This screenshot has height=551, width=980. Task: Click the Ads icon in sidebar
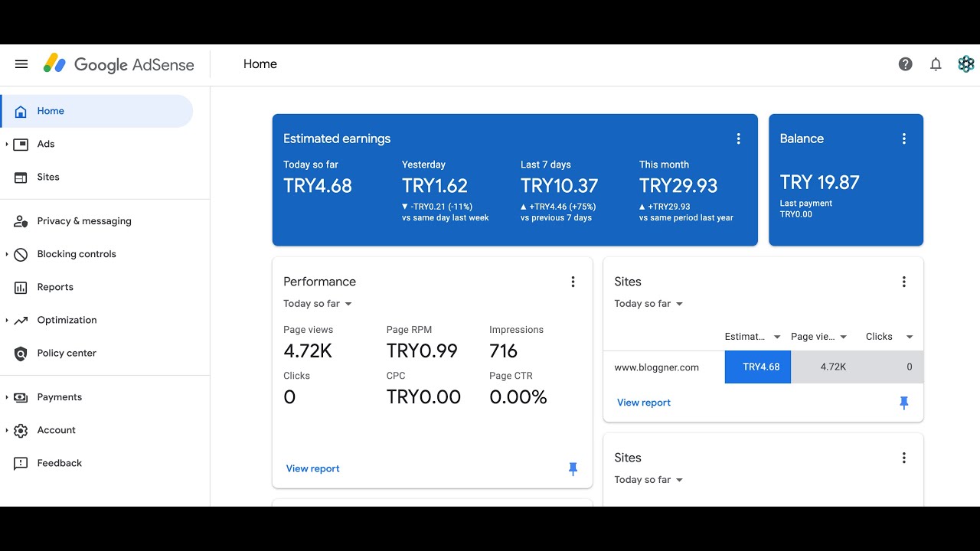21,144
